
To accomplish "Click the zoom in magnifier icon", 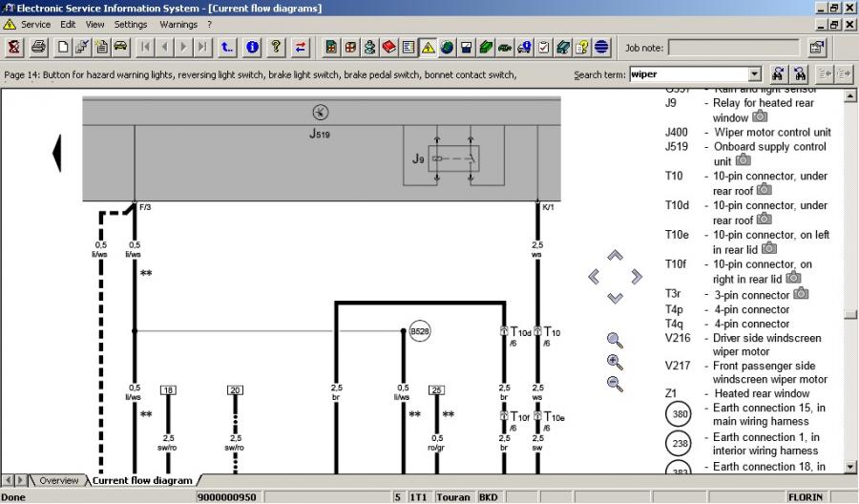I will pyautogui.click(x=615, y=363).
